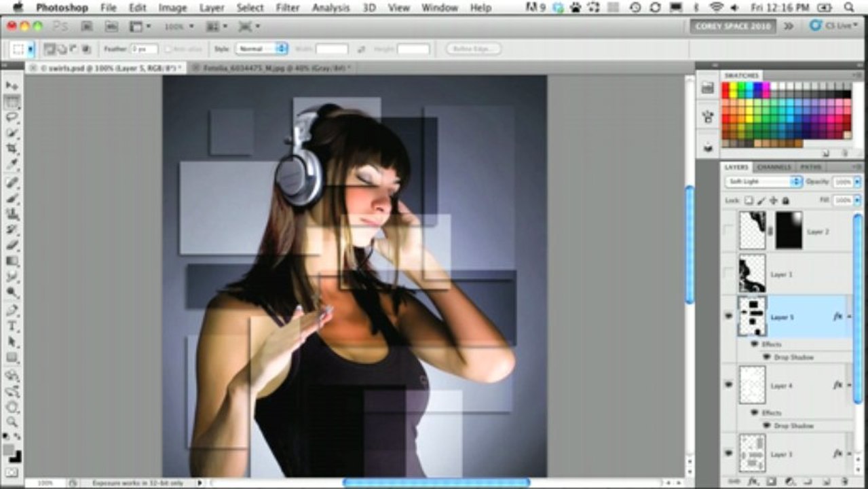The width and height of the screenshot is (868, 489).
Task: Collapse Layer 5 effects list arrow
Action: point(850,316)
